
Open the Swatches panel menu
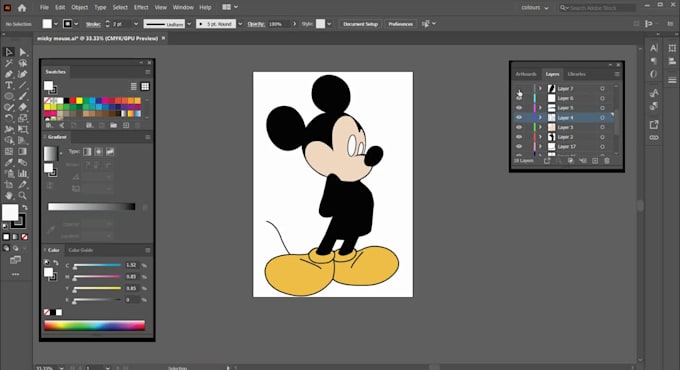148,72
